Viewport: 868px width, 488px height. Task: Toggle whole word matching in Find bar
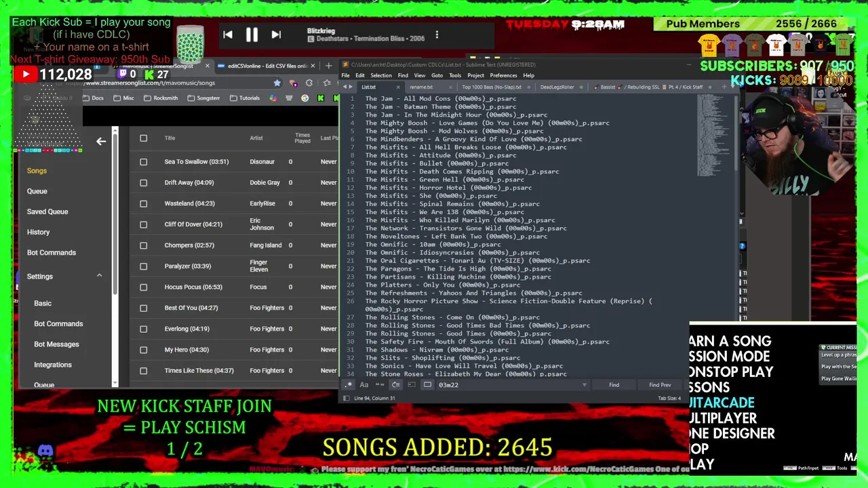coord(380,385)
